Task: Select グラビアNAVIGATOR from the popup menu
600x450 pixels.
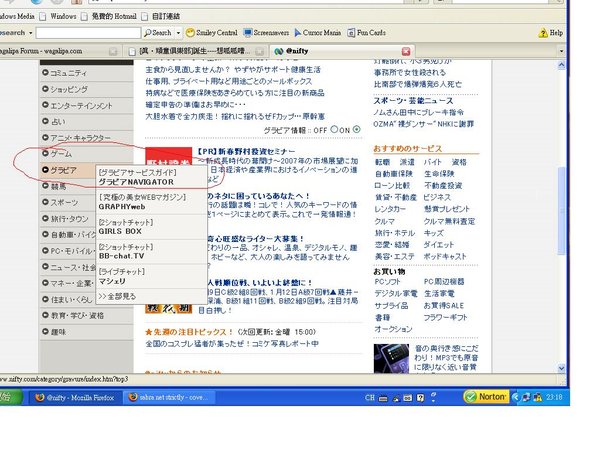Action: tap(135, 182)
